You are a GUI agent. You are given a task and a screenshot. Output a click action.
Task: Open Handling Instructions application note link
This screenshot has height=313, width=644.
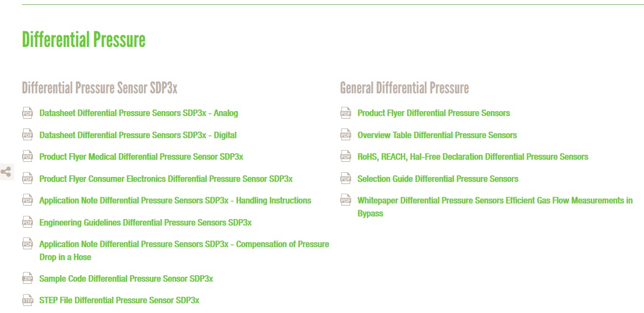(x=175, y=201)
